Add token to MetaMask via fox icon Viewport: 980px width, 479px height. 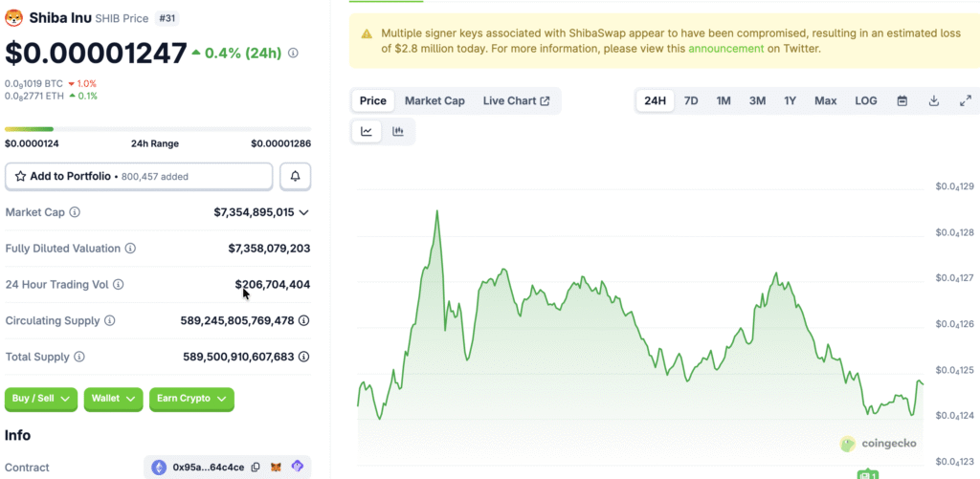pyautogui.click(x=276, y=468)
